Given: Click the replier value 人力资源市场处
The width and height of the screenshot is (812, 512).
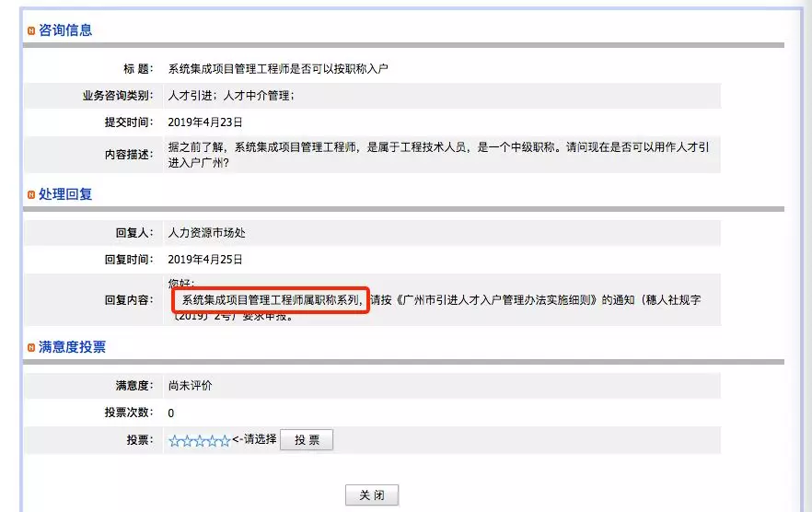Looking at the screenshot, I should (206, 233).
